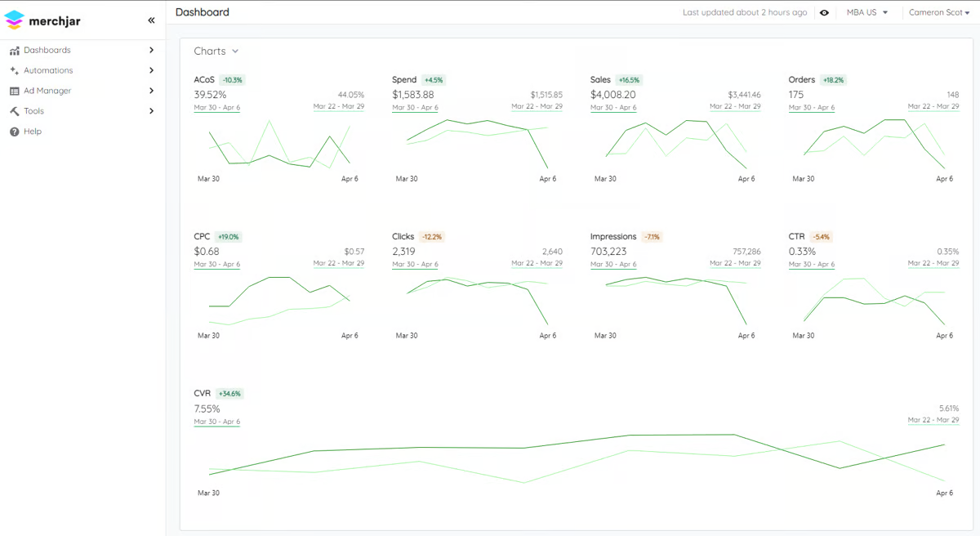The image size is (980, 536).
Task: Click the Sales +16.5% change badge
Action: pos(629,80)
